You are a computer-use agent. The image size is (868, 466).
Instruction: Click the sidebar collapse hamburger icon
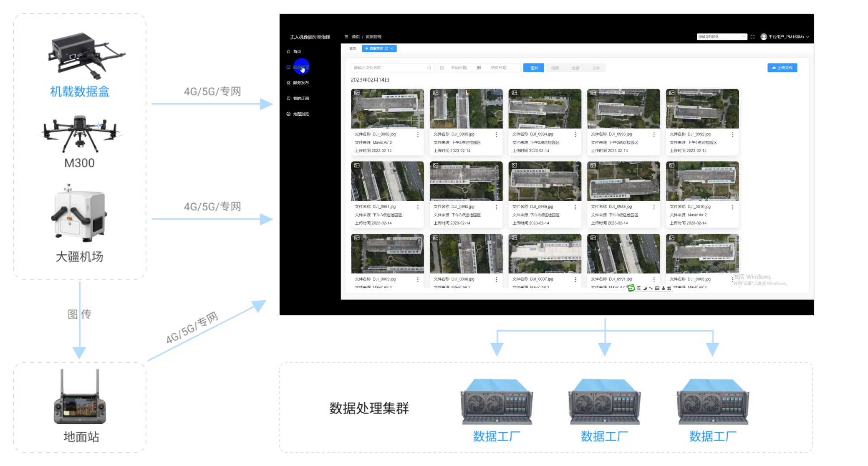346,37
